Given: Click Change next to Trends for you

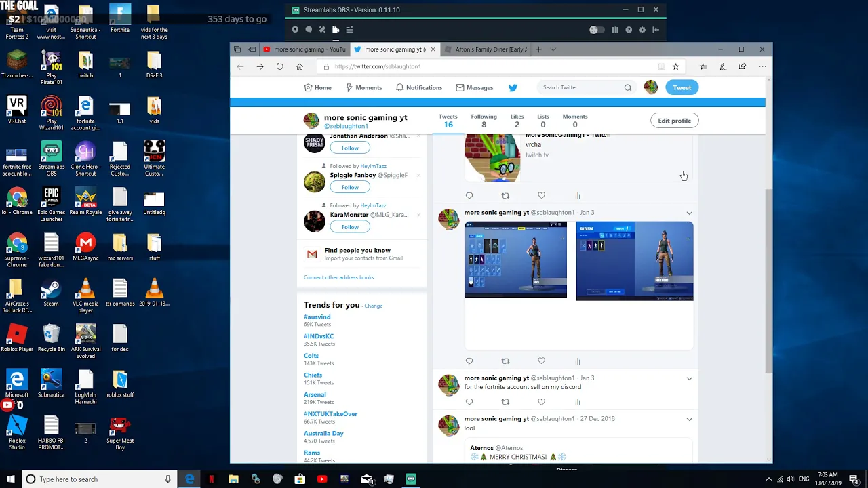Looking at the screenshot, I should [x=374, y=306].
